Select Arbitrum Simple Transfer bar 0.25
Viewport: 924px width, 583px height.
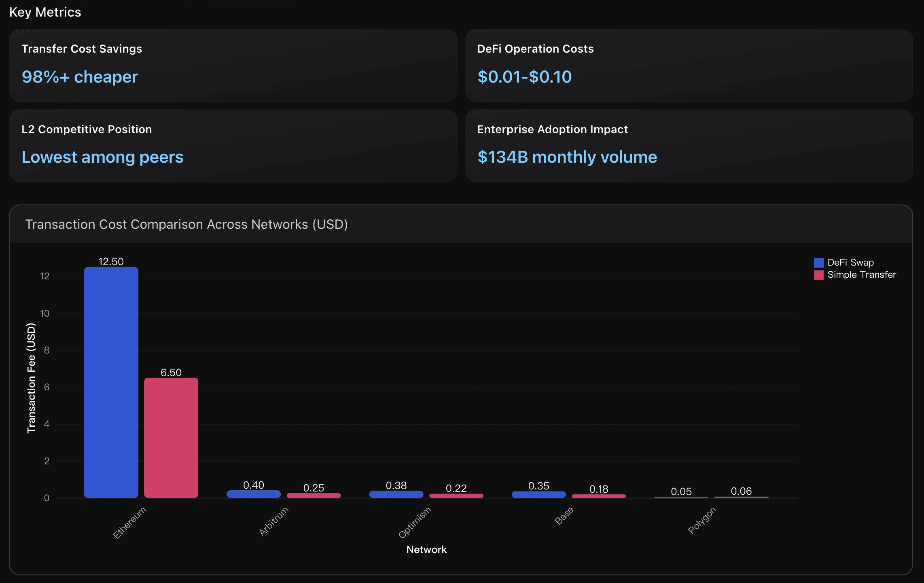click(x=314, y=496)
